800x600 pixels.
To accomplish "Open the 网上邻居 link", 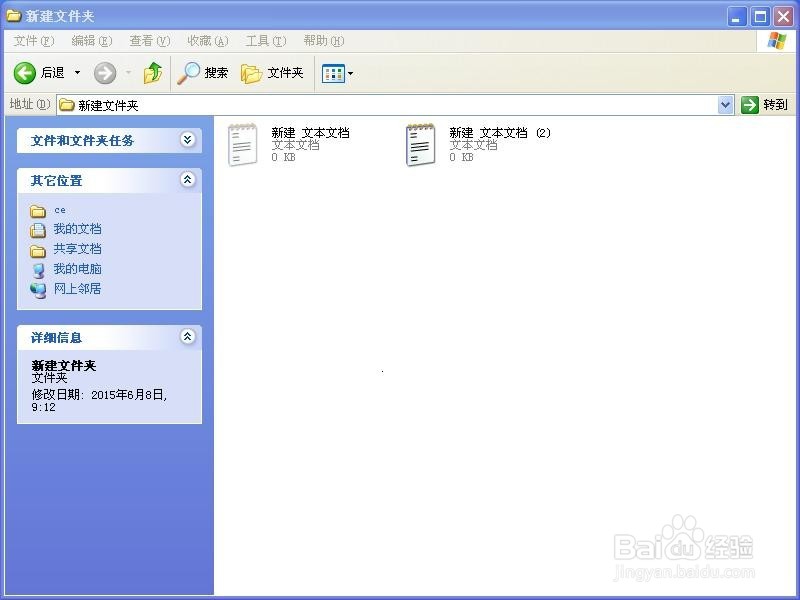I will click(x=78, y=289).
